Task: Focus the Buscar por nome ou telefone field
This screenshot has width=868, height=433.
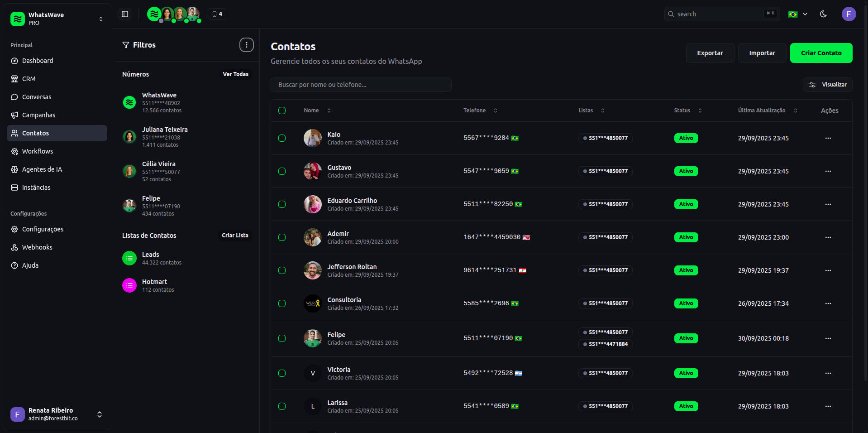Action: click(361, 85)
